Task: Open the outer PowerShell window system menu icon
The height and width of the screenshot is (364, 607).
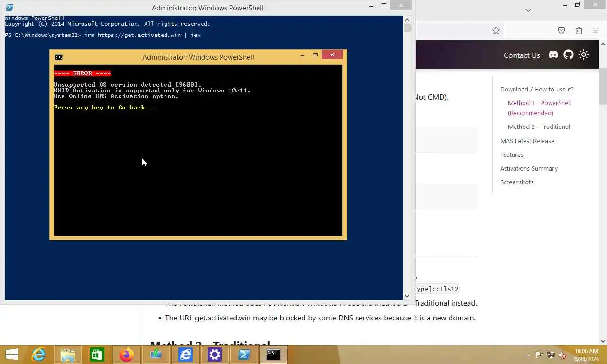Action: 9,8
